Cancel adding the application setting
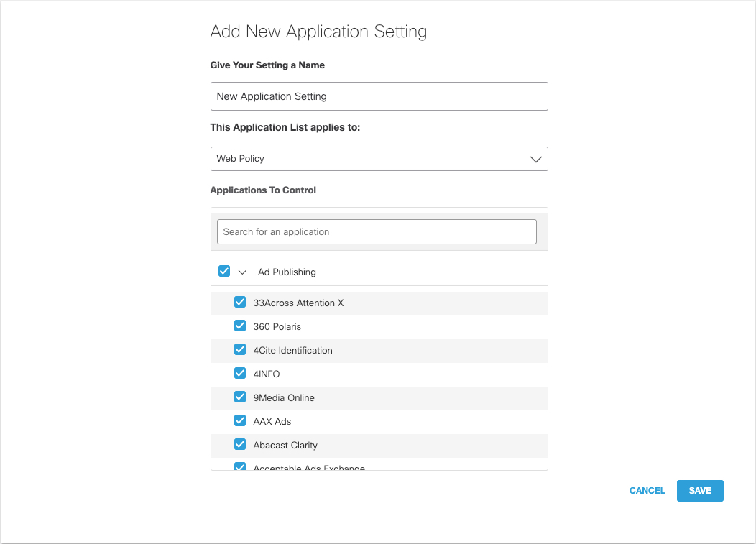Viewport: 756px width, 544px height. click(x=647, y=491)
